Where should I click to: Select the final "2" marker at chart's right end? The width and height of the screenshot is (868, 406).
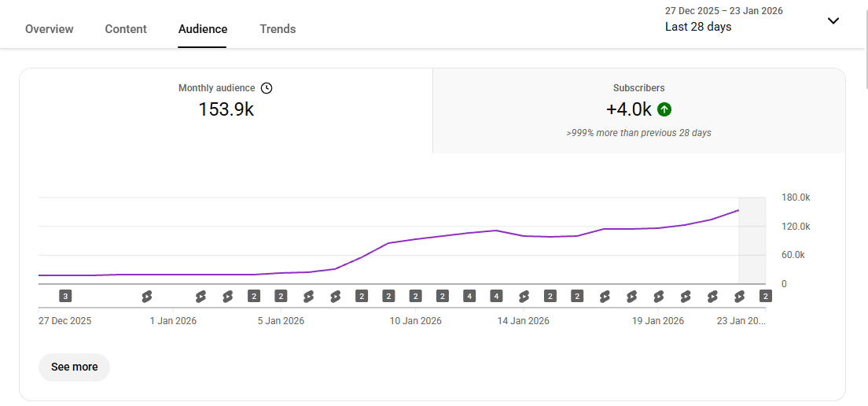tap(765, 296)
